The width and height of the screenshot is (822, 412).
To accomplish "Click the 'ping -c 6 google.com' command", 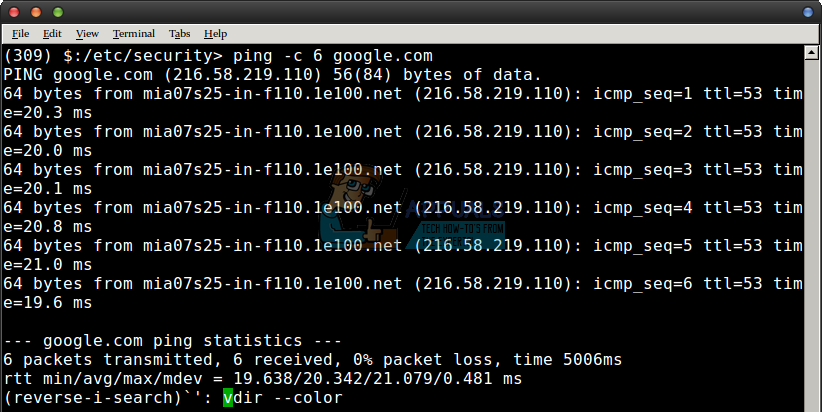I will (332, 55).
